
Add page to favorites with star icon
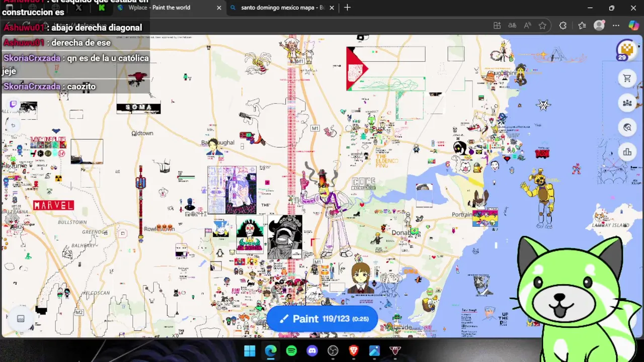542,26
